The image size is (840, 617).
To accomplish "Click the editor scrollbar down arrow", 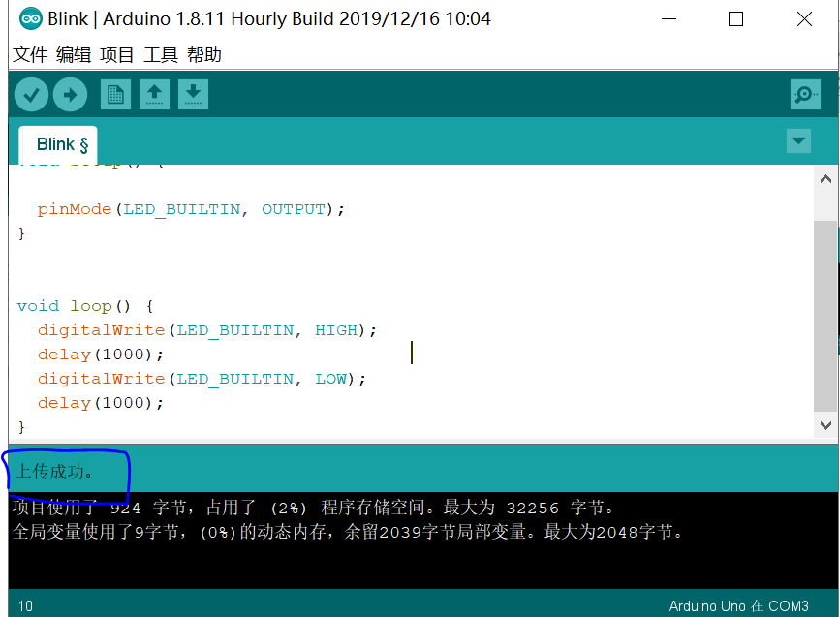I will pos(825,425).
